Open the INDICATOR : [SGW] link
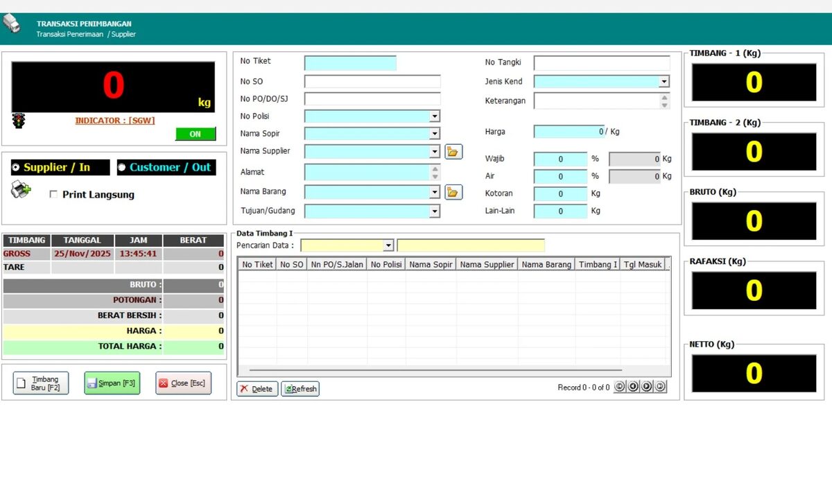This screenshot has width=832, height=504. click(x=115, y=121)
